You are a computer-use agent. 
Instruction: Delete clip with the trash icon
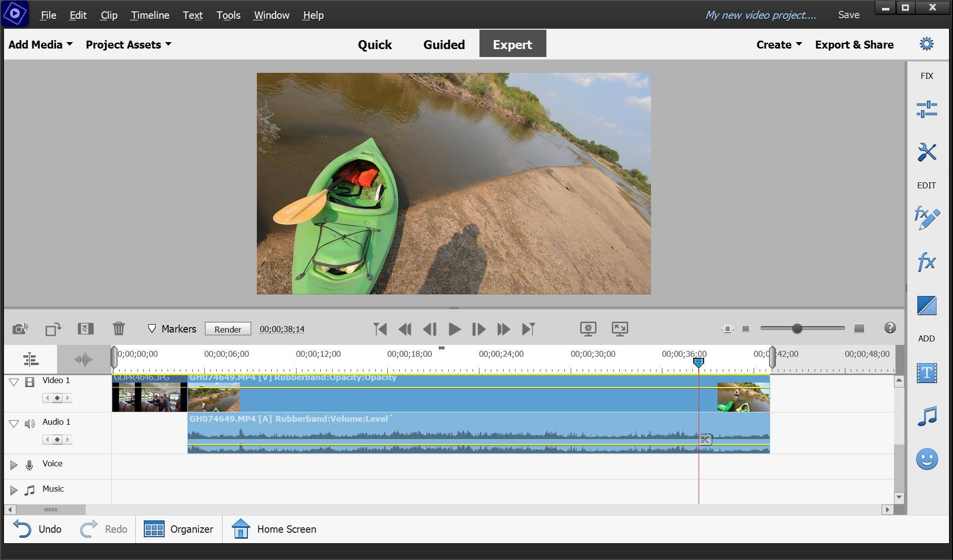pyautogui.click(x=119, y=329)
